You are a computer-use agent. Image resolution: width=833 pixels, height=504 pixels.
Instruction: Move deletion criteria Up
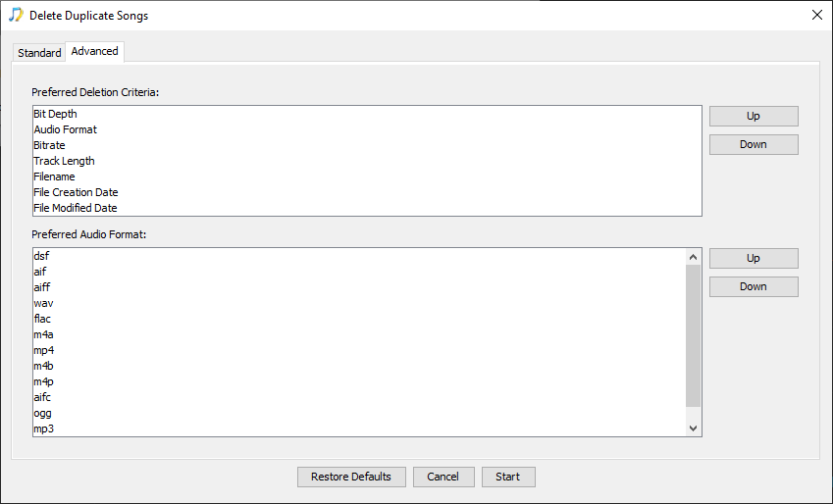click(x=754, y=117)
